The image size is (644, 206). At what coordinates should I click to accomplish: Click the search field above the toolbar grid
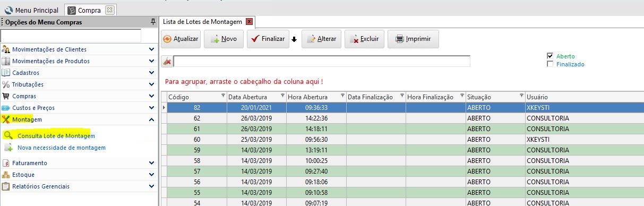[322, 62]
